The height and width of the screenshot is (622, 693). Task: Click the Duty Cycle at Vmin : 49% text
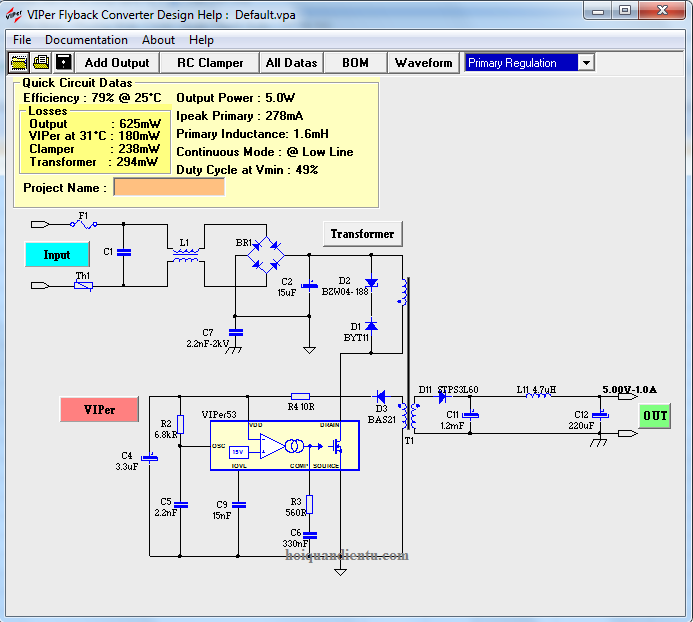[247, 170]
